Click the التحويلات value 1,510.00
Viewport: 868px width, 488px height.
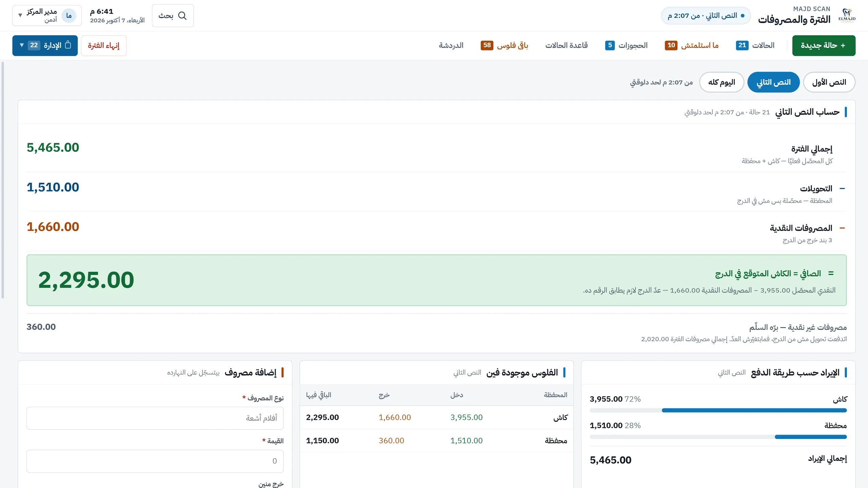[53, 187]
